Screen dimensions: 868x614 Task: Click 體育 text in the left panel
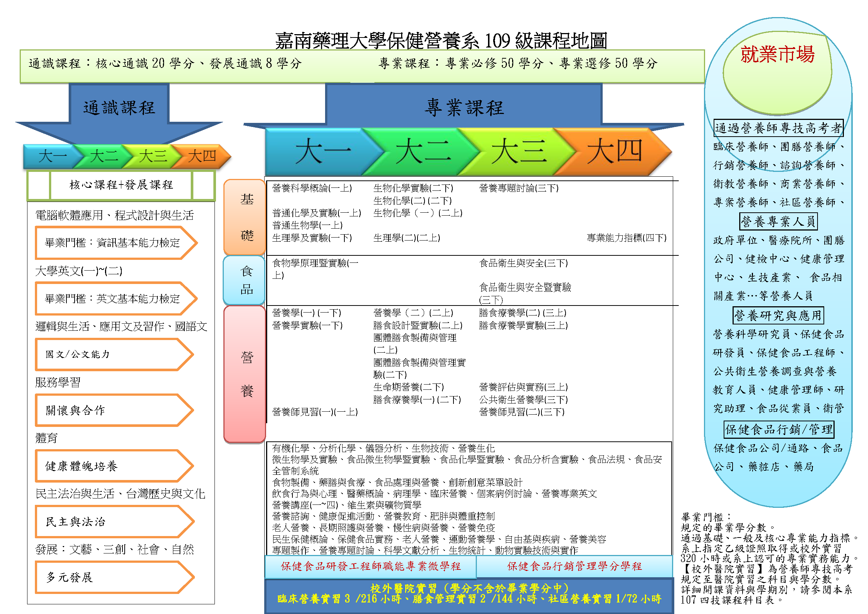click(46, 438)
